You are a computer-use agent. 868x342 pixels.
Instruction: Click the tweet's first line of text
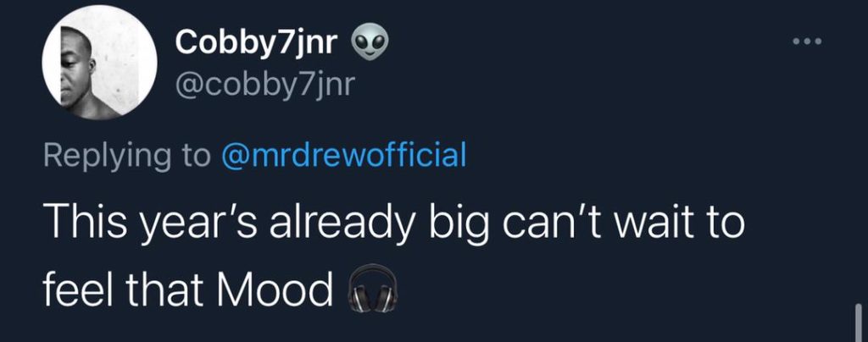tap(393, 224)
